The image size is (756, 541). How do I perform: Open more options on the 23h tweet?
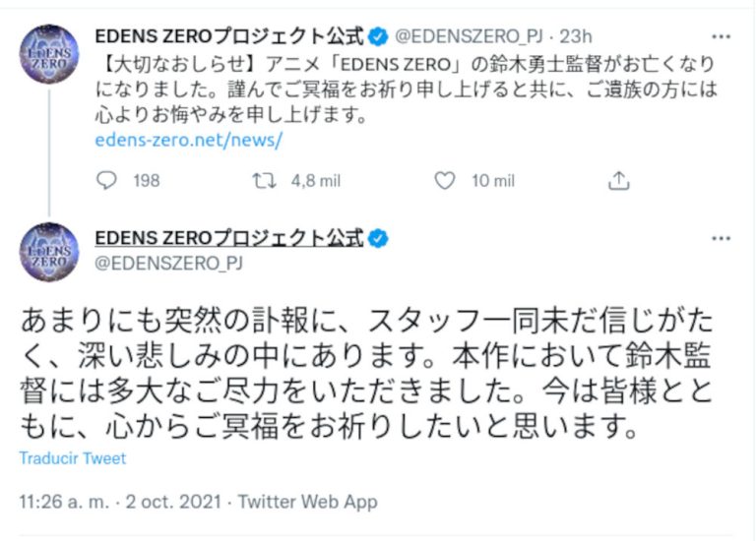[x=721, y=37]
